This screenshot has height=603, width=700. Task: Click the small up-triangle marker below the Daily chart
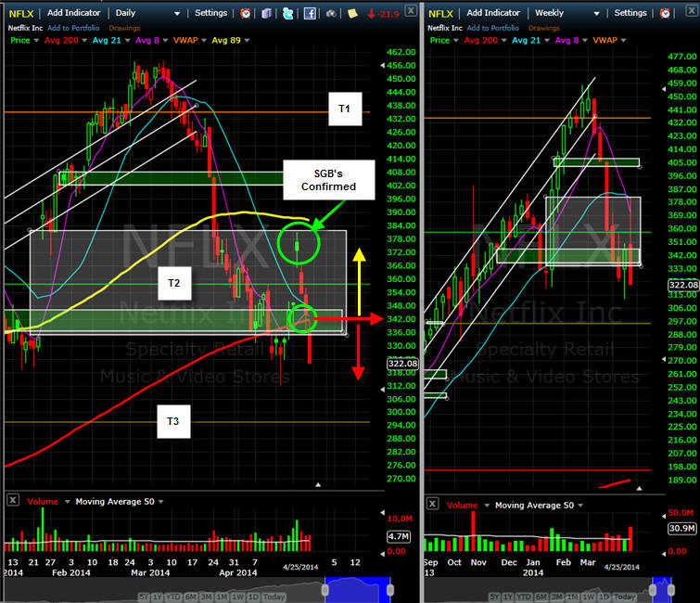click(318, 484)
